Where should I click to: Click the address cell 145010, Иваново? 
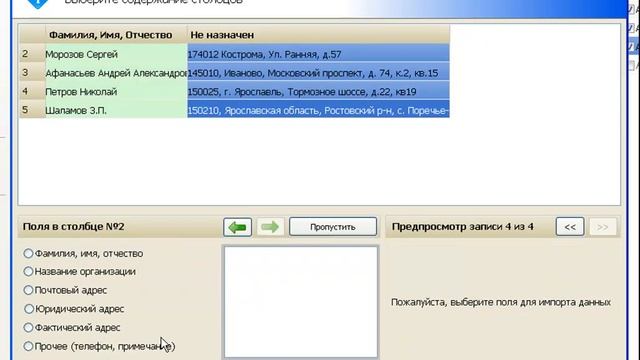[x=318, y=73]
